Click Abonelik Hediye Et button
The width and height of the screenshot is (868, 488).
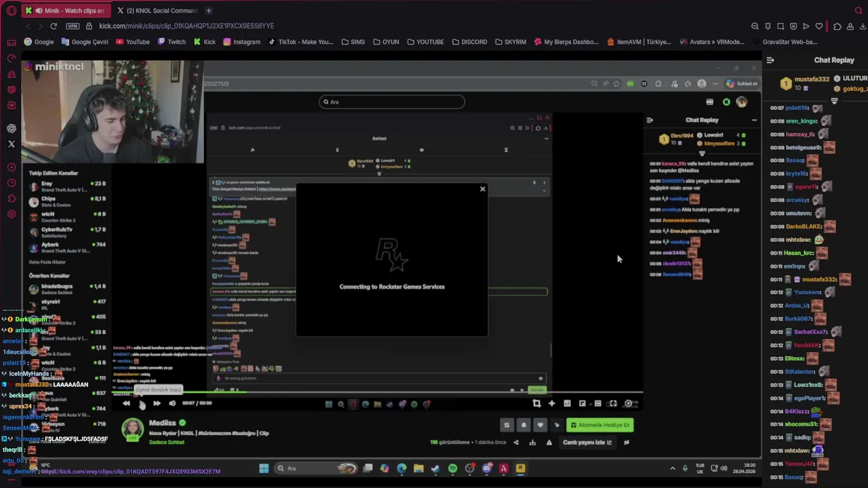click(x=600, y=425)
